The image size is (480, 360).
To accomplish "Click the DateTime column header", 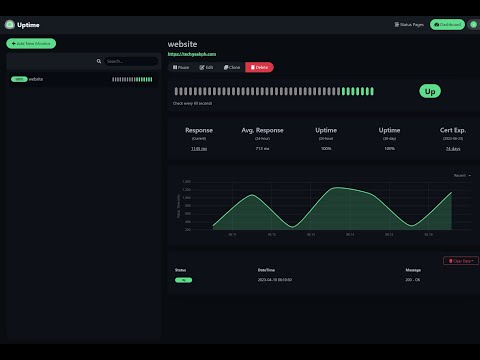I will pos(266,270).
